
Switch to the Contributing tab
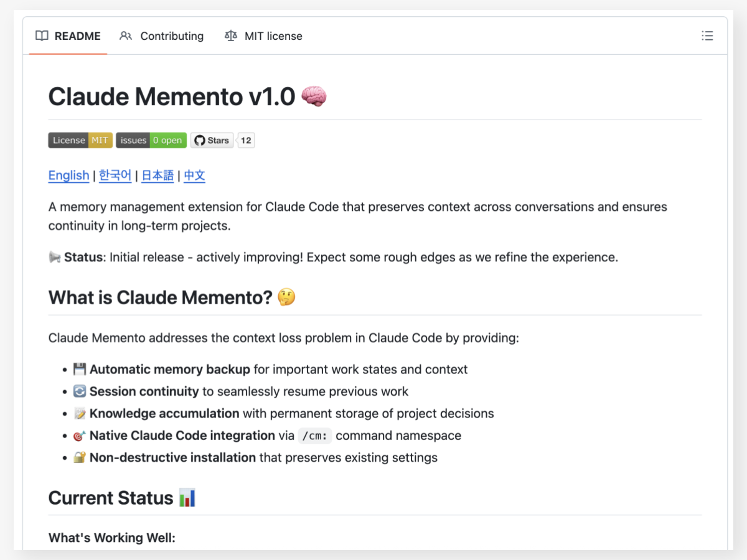162,36
